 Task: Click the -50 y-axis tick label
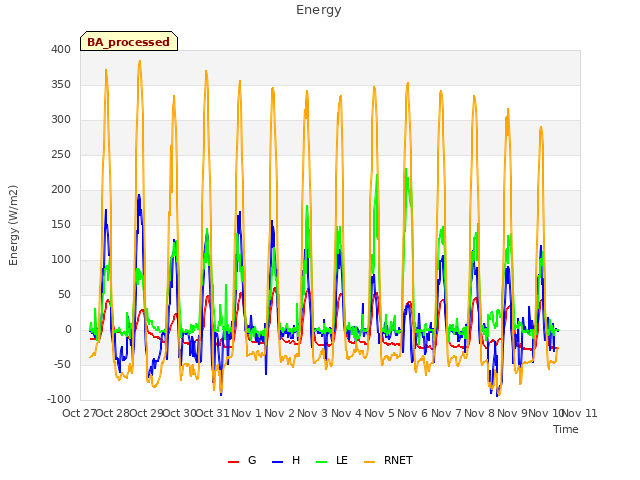(61, 364)
